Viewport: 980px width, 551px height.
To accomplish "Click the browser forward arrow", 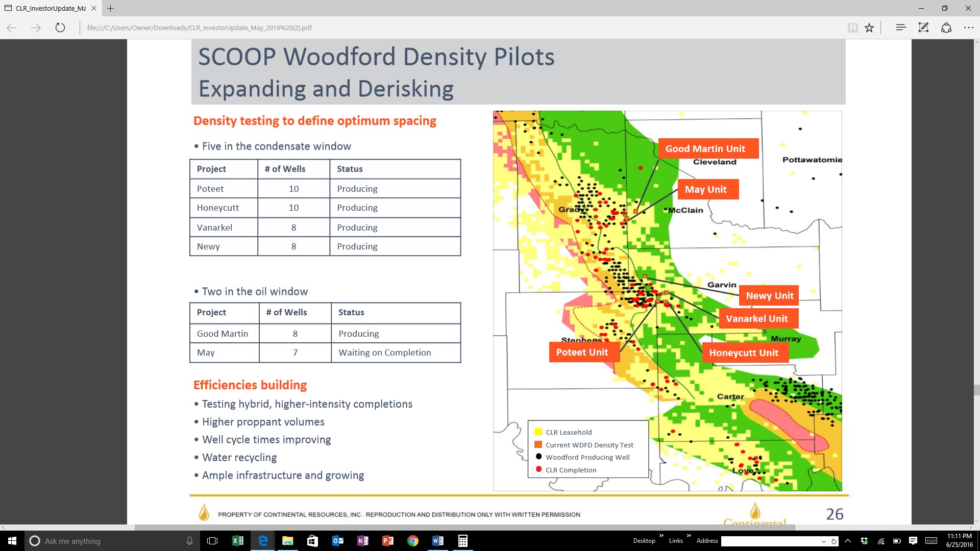I will [36, 28].
